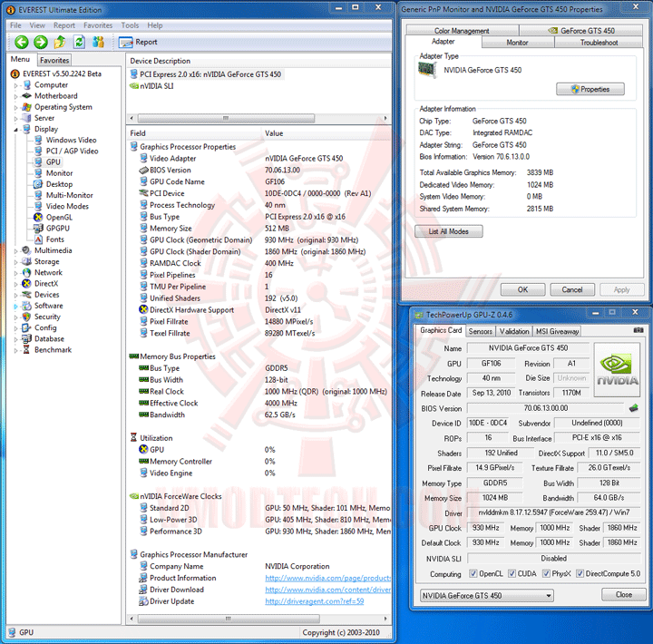This screenshot has height=644, width=653.
Task: Select the Multimedia icon in tree
Action: click(26, 250)
